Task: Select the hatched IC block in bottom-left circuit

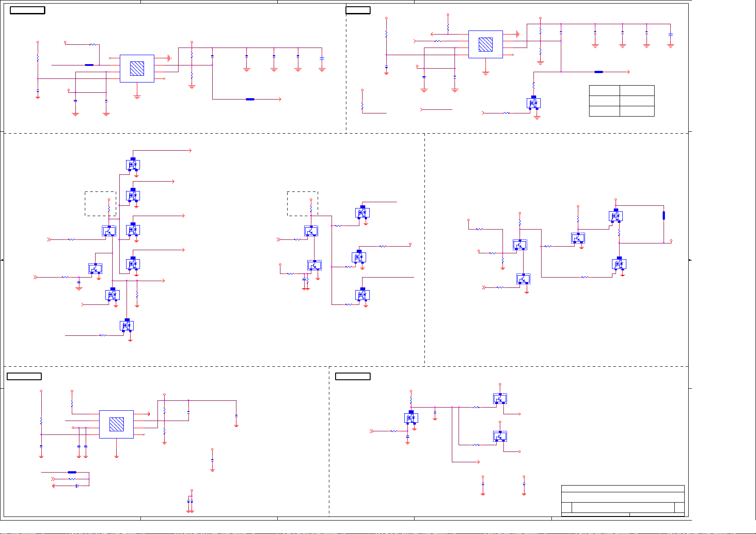Action: click(x=116, y=424)
